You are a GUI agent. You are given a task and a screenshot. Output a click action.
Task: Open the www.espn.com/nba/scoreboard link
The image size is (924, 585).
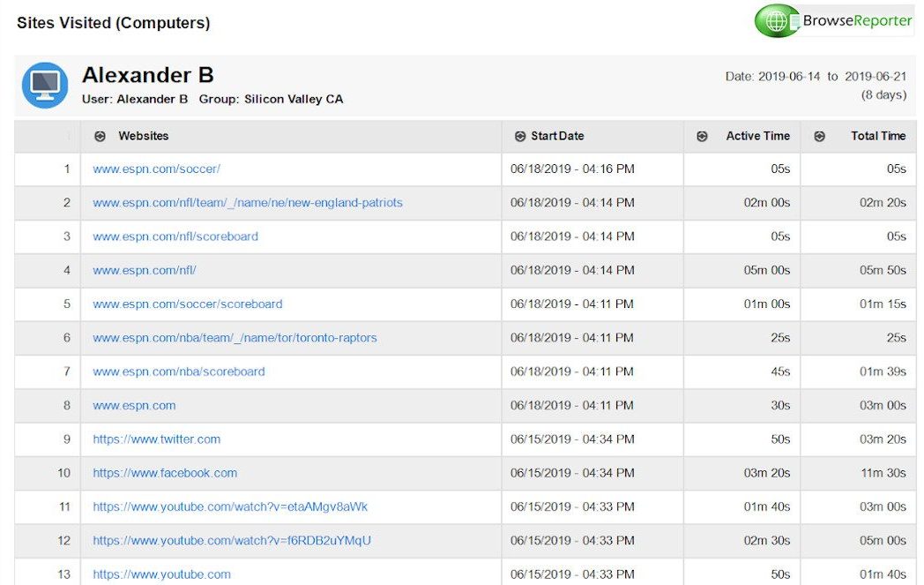pos(179,371)
